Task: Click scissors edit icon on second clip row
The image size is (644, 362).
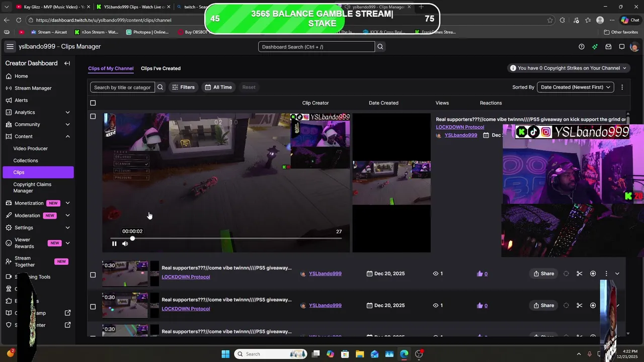Action: pos(580,305)
